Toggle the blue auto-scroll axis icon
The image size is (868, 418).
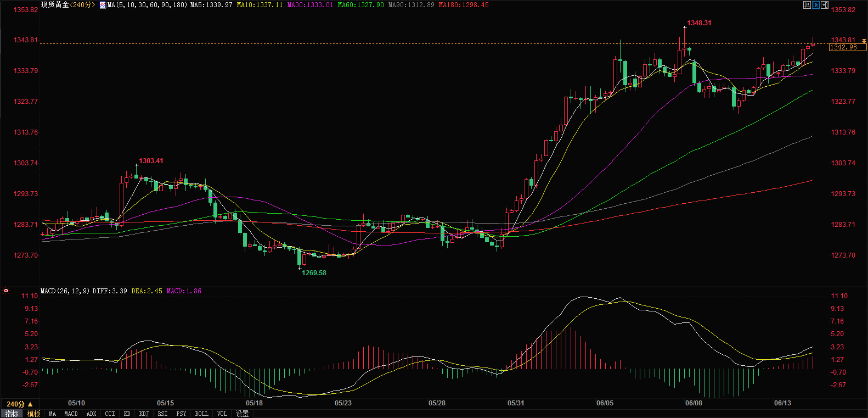(x=816, y=5)
